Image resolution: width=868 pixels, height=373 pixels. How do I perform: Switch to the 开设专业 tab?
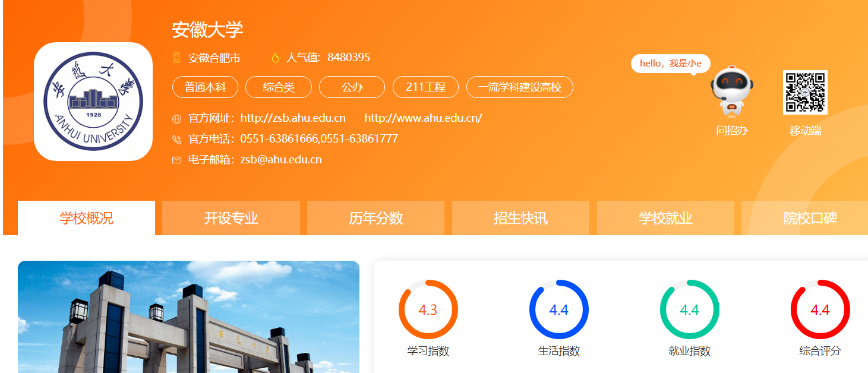(231, 218)
